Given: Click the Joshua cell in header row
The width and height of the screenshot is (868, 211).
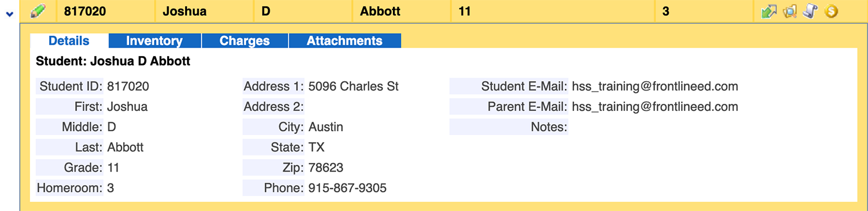Looking at the screenshot, I should 185,11.
